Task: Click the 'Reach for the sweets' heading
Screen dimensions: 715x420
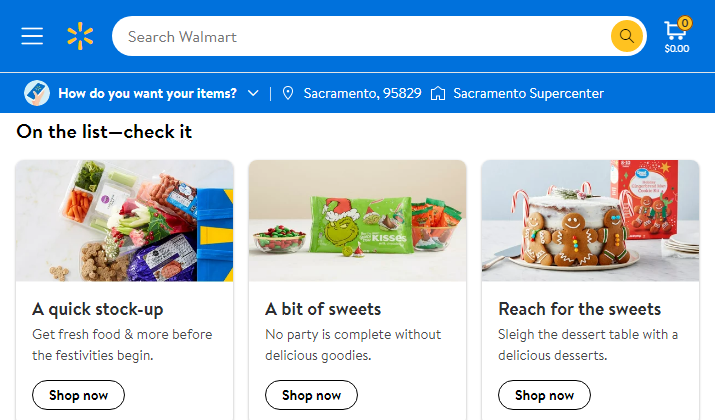Action: coord(579,309)
